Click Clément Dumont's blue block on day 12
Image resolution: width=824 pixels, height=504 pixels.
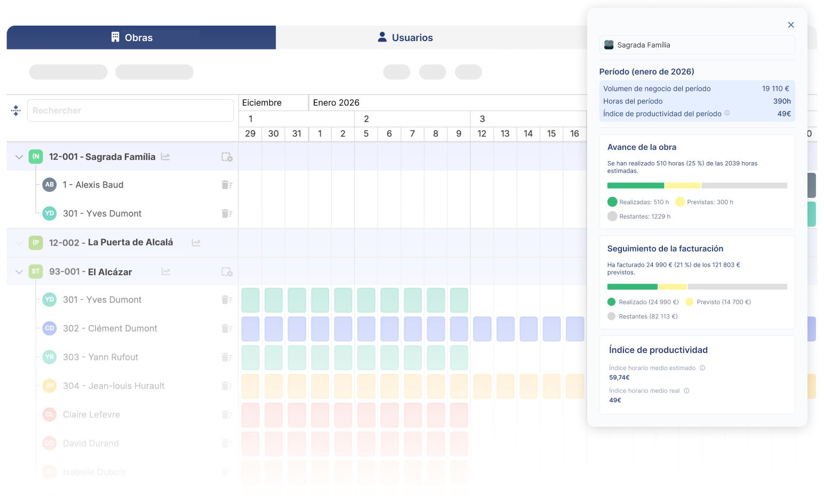point(482,329)
